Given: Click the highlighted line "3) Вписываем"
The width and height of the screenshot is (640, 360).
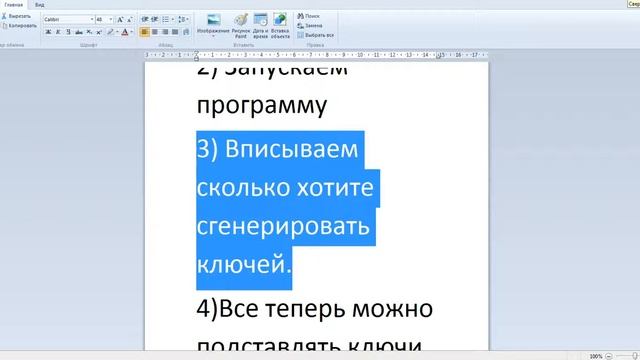Looking at the screenshot, I should click(277, 149).
